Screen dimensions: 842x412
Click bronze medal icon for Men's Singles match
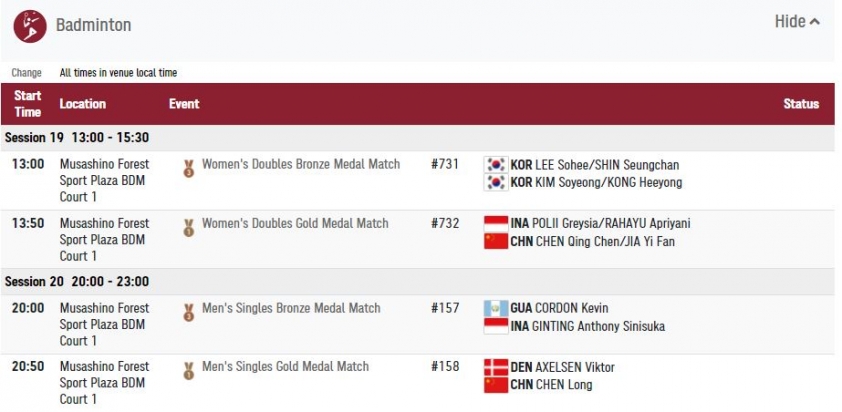pyautogui.click(x=188, y=312)
